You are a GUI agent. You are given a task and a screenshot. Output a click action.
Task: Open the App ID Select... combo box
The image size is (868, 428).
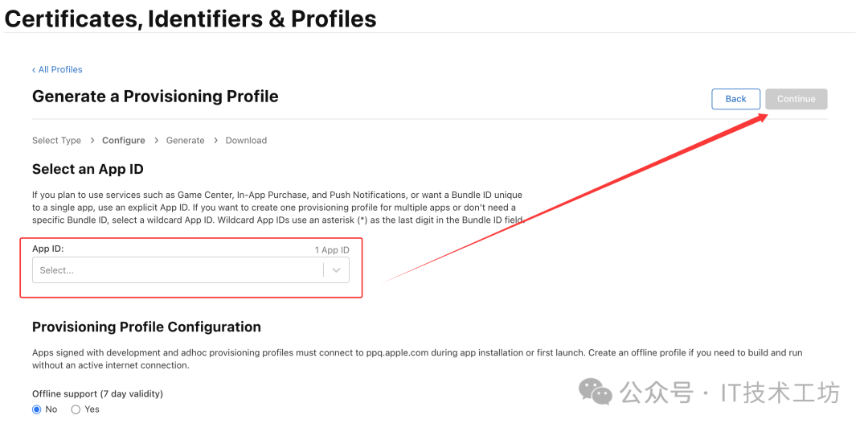(177, 270)
